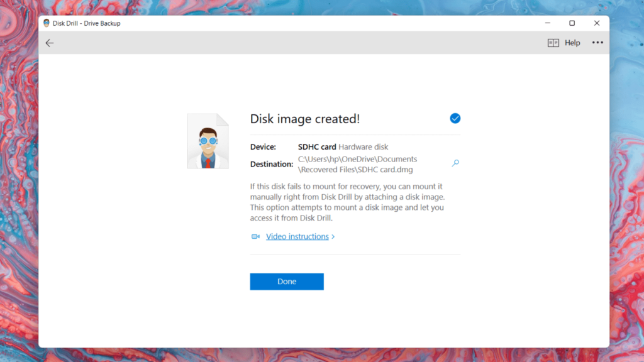Click the blue checkmark success icon
The image size is (644, 362).
click(x=455, y=118)
